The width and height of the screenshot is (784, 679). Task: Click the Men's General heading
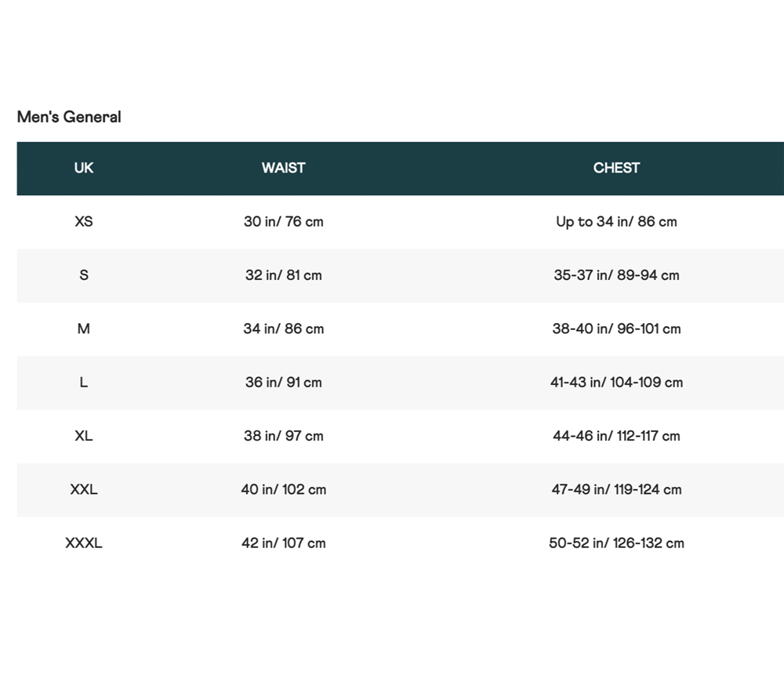[x=69, y=117]
